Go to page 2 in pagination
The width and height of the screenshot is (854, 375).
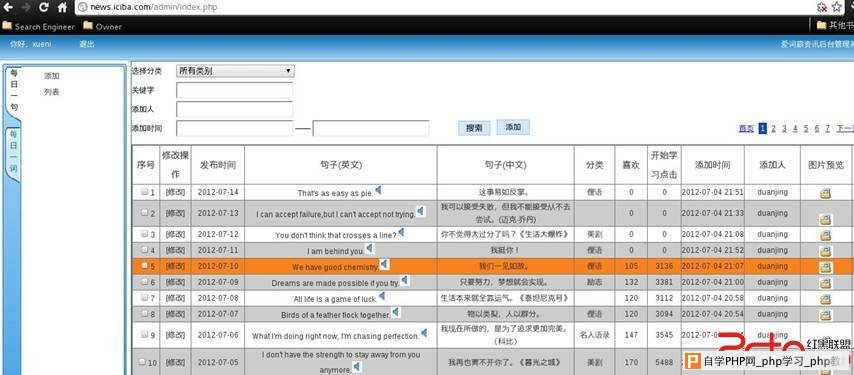[773, 128]
